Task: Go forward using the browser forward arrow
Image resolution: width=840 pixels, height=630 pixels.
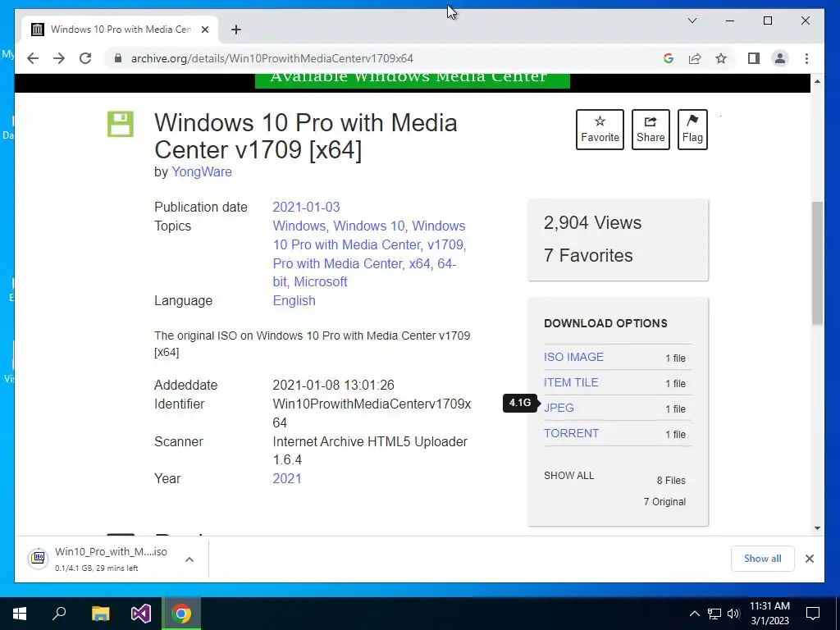Action: pyautogui.click(x=59, y=58)
